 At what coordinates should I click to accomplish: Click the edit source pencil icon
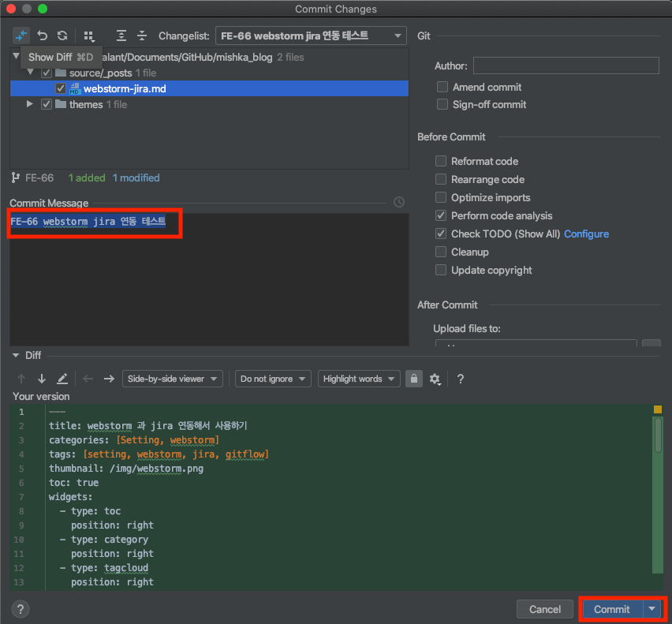62,379
